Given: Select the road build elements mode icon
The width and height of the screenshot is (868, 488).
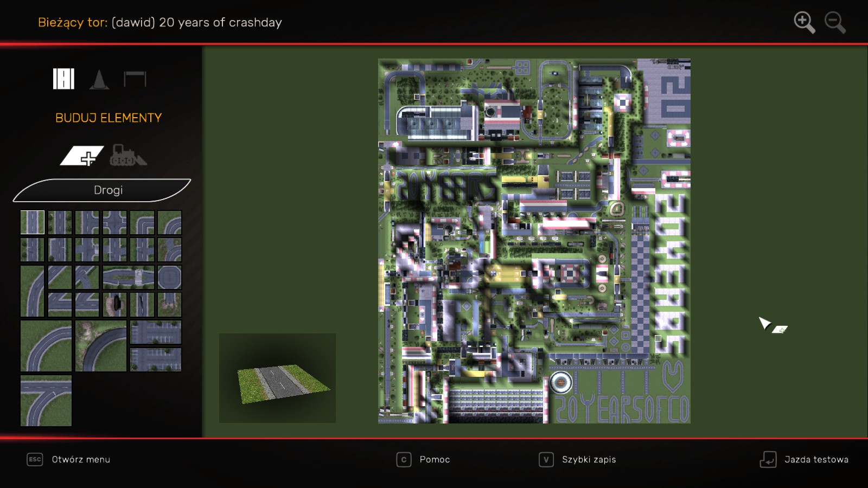Looking at the screenshot, I should click(x=63, y=79).
